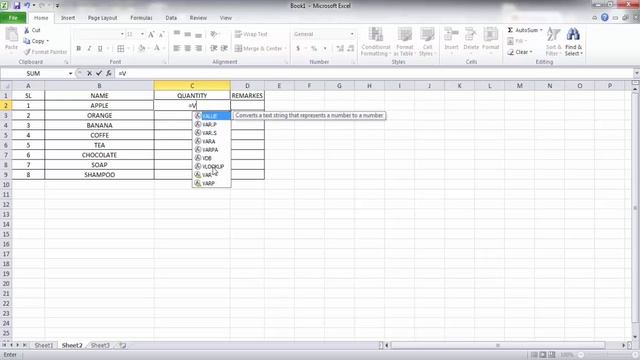640x360 pixels.
Task: Open Find & Select binoculars menu
Action: coord(573,42)
